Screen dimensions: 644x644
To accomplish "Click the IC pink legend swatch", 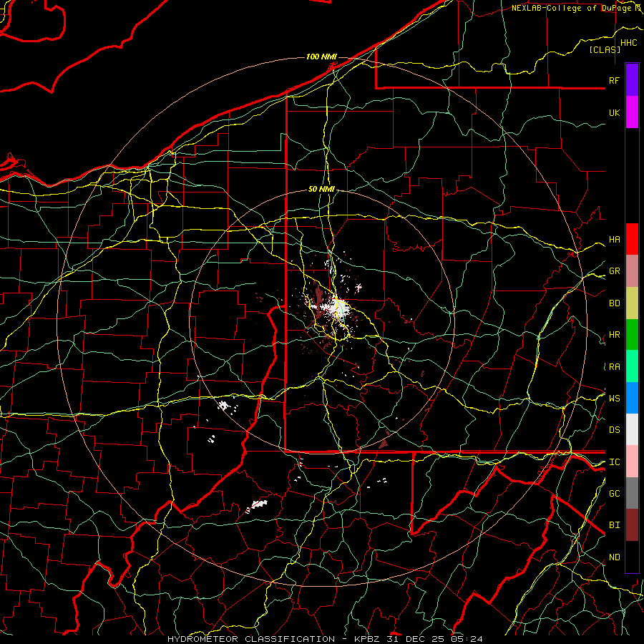I will [x=632, y=462].
